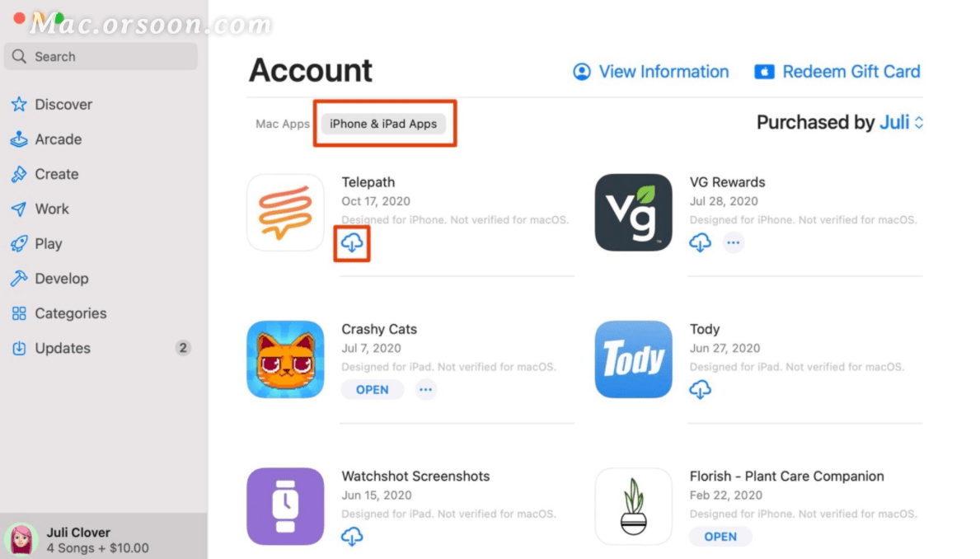Open the Tody app icon
Screen dimensions: 980x559
[x=633, y=359]
